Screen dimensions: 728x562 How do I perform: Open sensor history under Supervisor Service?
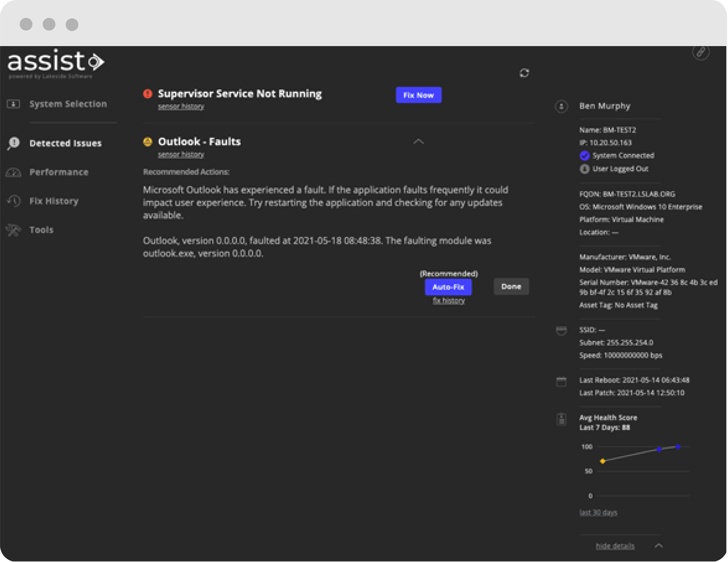point(181,107)
